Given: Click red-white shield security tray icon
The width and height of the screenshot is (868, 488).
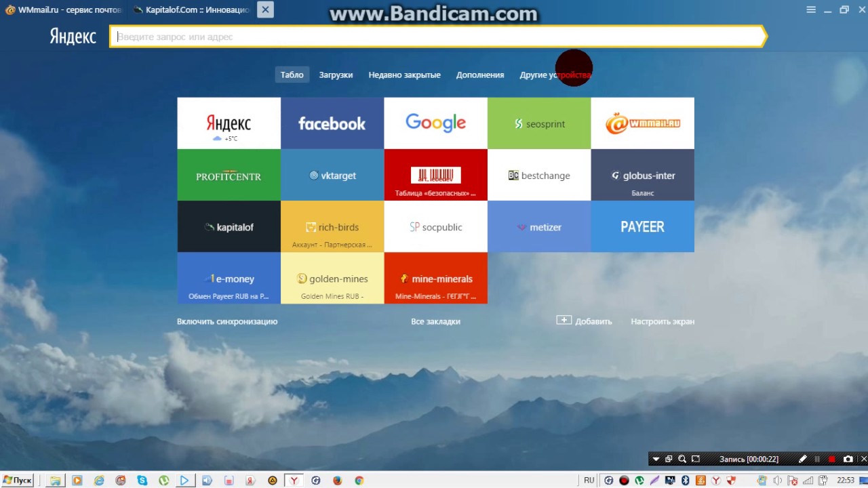Looking at the screenshot, I should [731, 481].
